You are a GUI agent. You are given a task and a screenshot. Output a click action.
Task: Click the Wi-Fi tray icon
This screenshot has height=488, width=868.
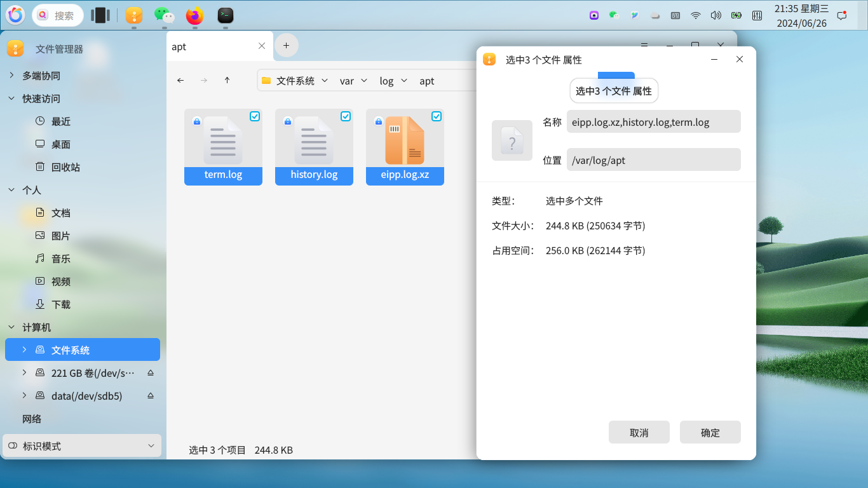pyautogui.click(x=696, y=15)
